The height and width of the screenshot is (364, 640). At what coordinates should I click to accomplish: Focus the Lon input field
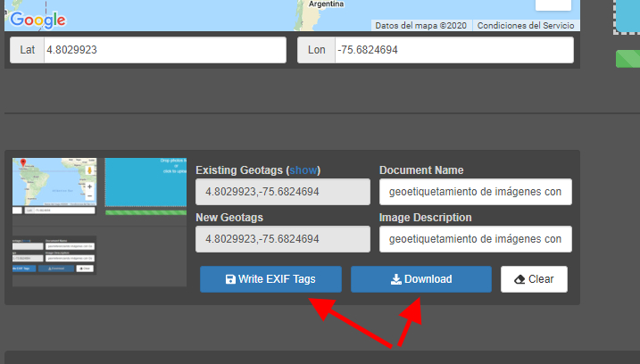454,50
